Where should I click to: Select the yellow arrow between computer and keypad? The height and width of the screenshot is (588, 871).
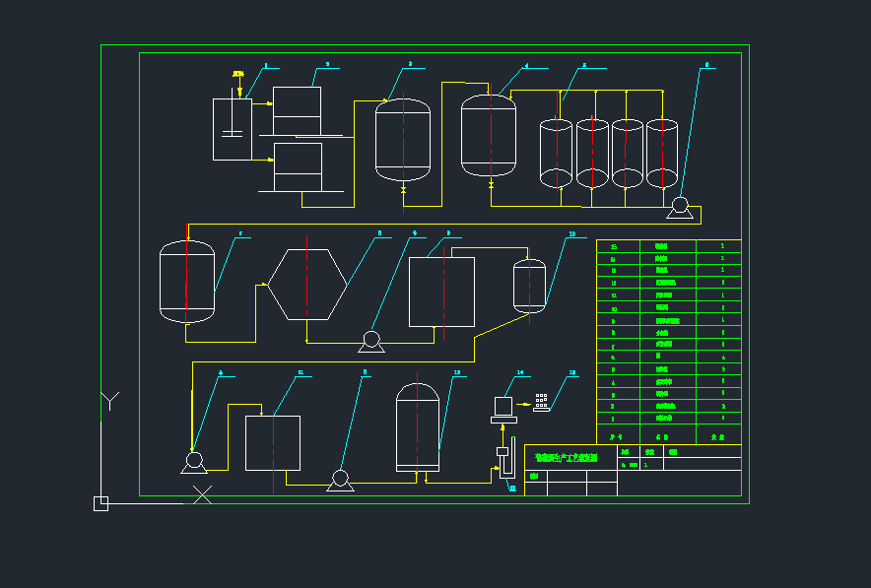[x=524, y=404]
